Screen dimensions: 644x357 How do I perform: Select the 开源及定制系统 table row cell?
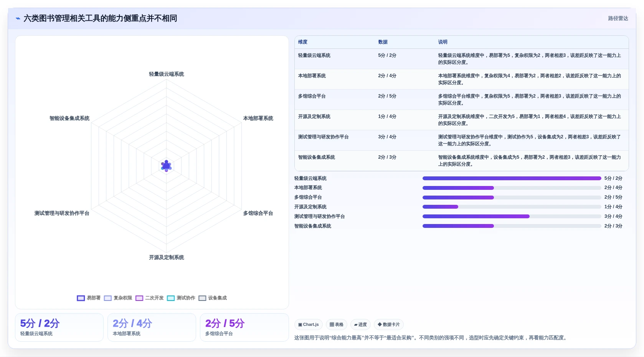[314, 116]
